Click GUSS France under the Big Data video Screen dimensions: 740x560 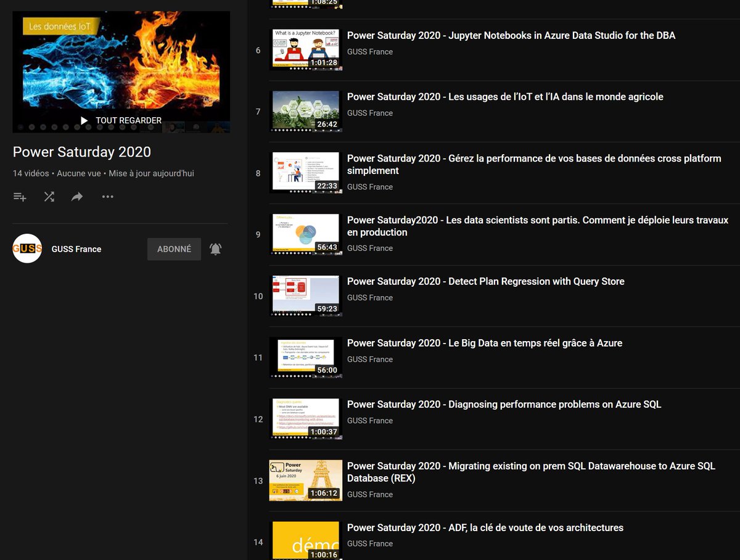click(370, 359)
